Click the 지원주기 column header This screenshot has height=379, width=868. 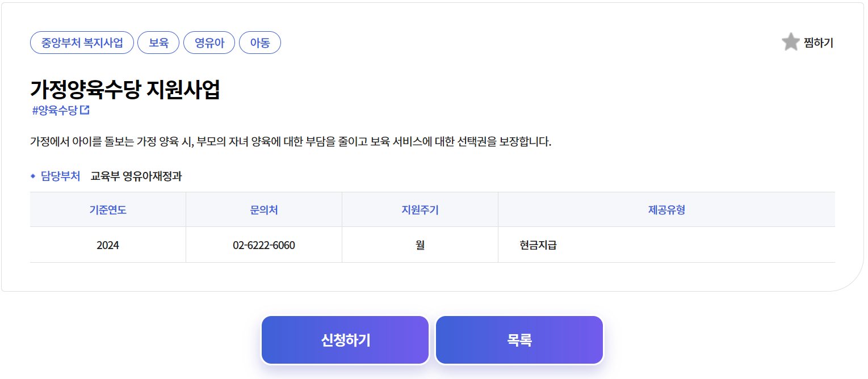tap(420, 210)
